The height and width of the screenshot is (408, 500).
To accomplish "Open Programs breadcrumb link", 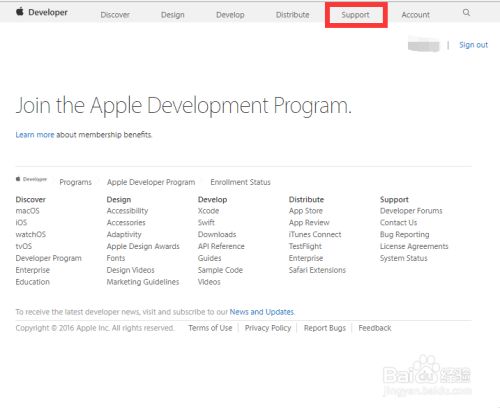I will pyautogui.click(x=76, y=182).
